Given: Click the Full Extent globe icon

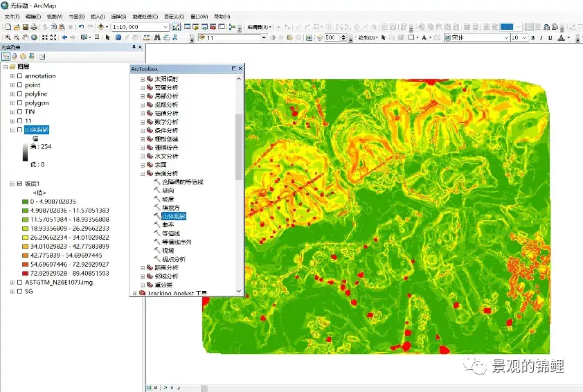Looking at the screenshot, I should coord(35,37).
